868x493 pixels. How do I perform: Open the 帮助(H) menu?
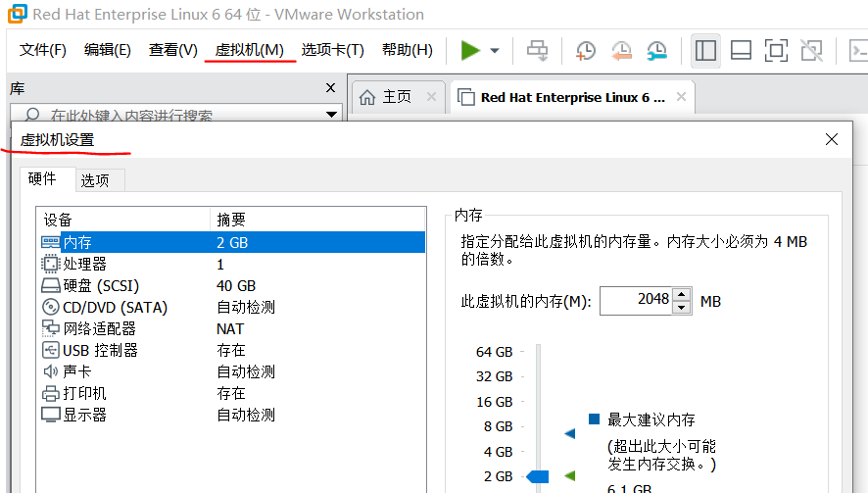(x=407, y=50)
